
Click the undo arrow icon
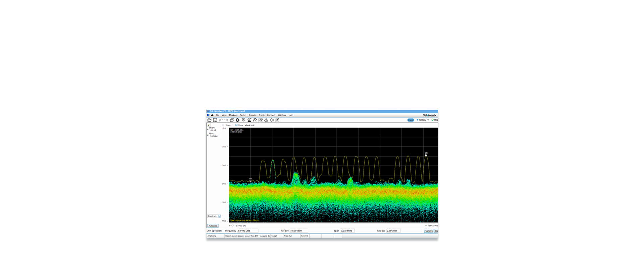[x=221, y=120]
